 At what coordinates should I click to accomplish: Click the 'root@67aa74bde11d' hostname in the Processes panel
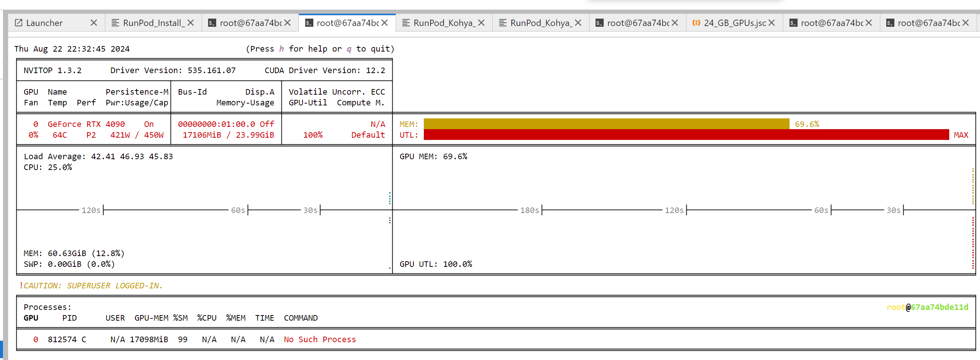pos(927,307)
